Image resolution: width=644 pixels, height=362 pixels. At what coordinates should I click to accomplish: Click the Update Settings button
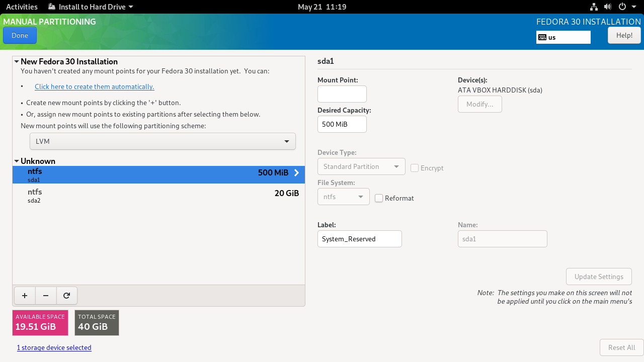[x=599, y=277]
